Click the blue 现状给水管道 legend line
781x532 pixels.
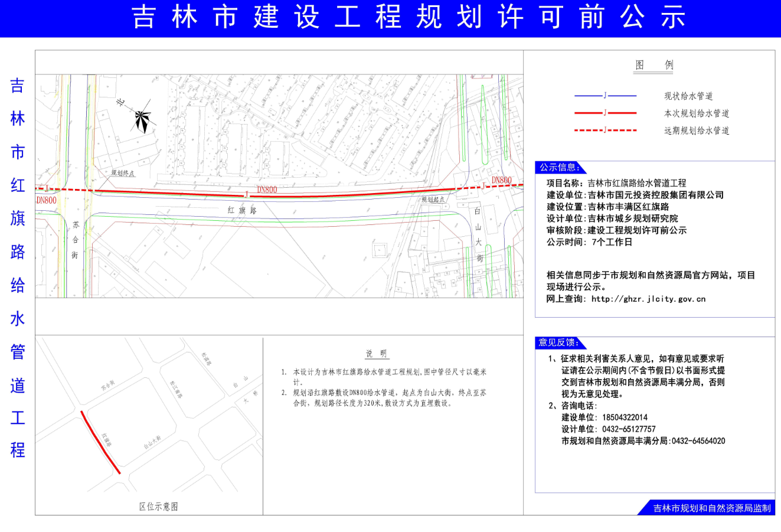[605, 96]
